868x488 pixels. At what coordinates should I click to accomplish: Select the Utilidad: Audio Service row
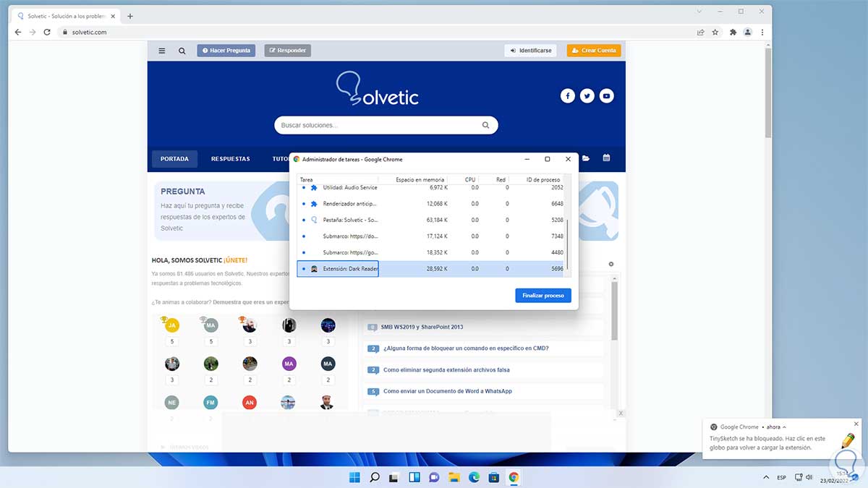[x=430, y=188]
